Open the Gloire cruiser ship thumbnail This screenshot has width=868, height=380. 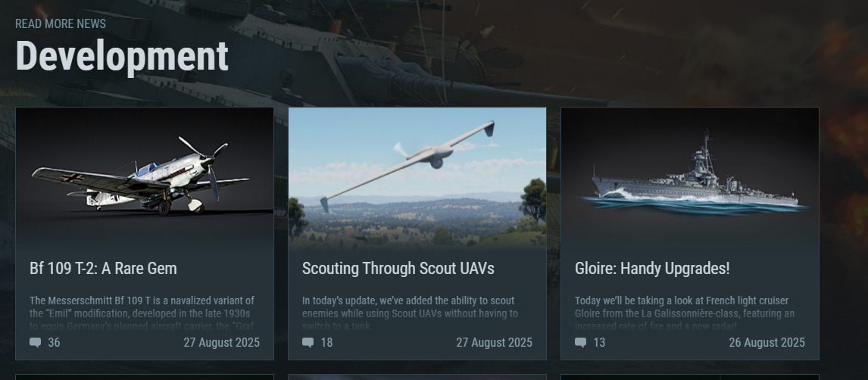(690, 178)
